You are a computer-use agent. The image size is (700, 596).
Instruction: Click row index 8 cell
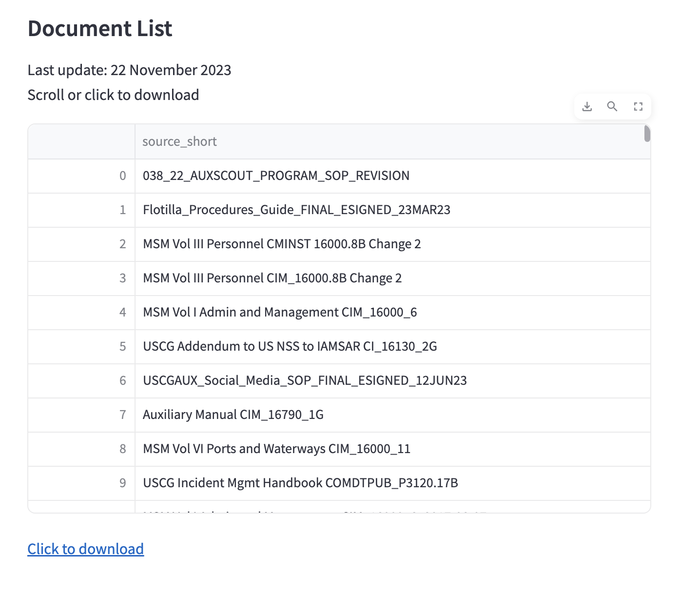point(81,449)
